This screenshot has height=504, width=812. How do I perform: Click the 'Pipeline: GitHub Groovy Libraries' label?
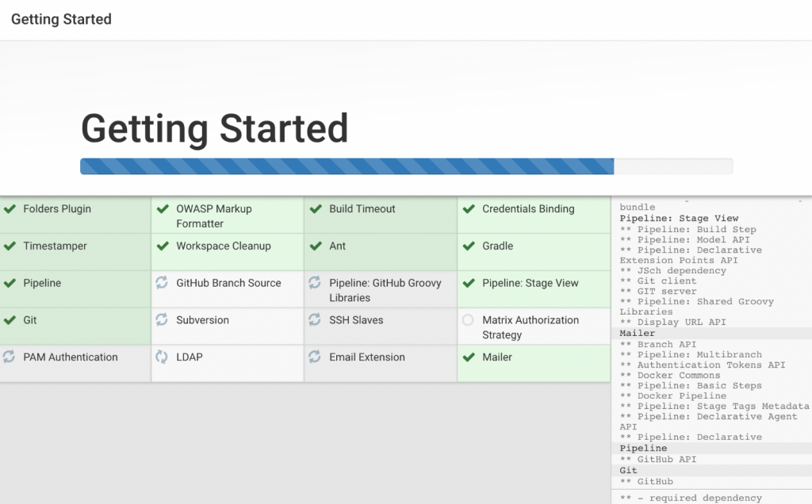pyautogui.click(x=385, y=290)
